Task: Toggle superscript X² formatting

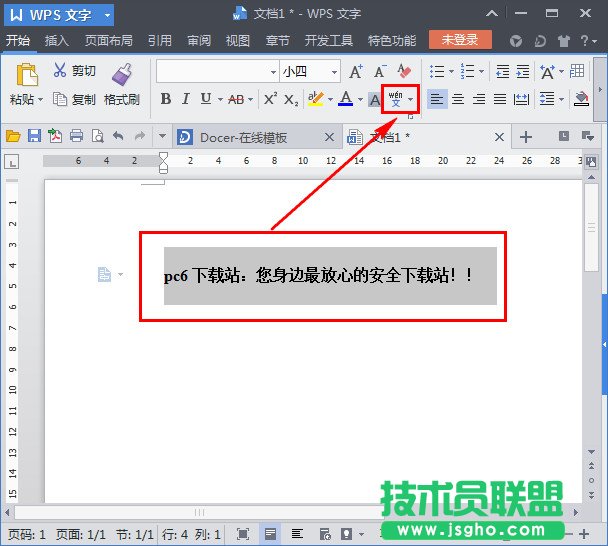Action: click(x=270, y=98)
